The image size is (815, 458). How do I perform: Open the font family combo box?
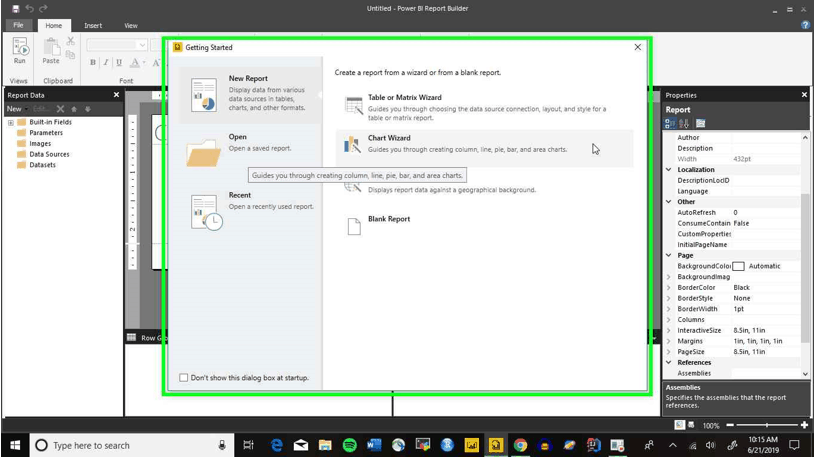(x=117, y=45)
